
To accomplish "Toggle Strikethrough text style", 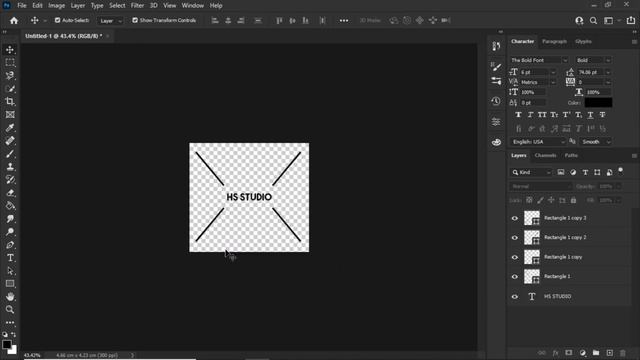I will 602,115.
